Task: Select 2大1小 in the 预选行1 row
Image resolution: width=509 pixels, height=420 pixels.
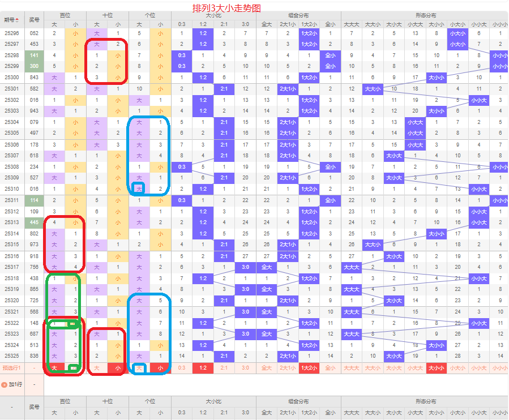Action: 288,368
